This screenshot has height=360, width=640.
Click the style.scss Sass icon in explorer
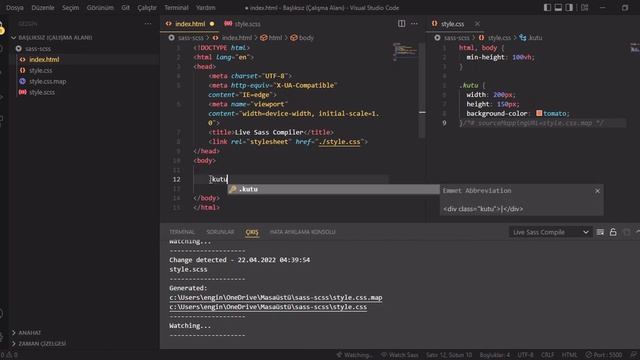(x=22, y=92)
